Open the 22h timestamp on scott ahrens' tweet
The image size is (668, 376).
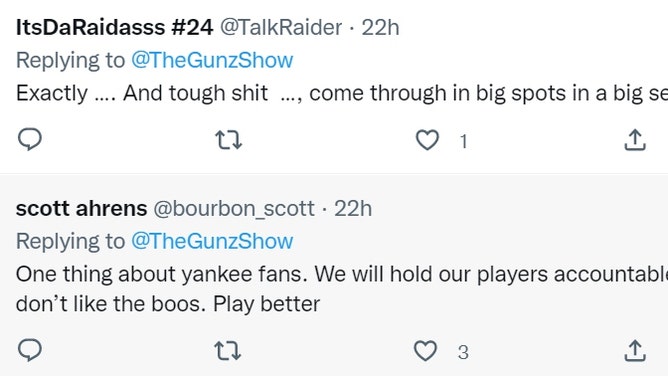[x=353, y=209]
